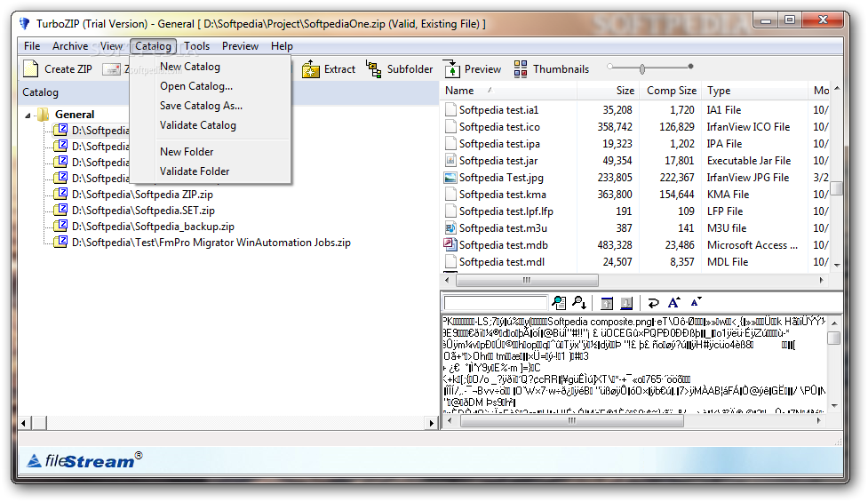Select D:\Softpedia\Softpedia ZIP.zip tree entry
Viewport: 868px width, 502px height.
(x=142, y=195)
